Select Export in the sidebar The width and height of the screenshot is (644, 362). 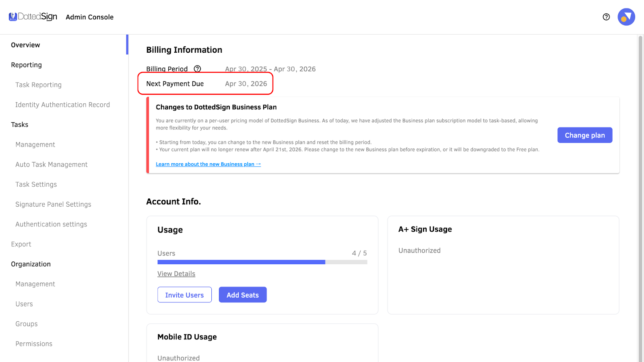click(x=21, y=244)
